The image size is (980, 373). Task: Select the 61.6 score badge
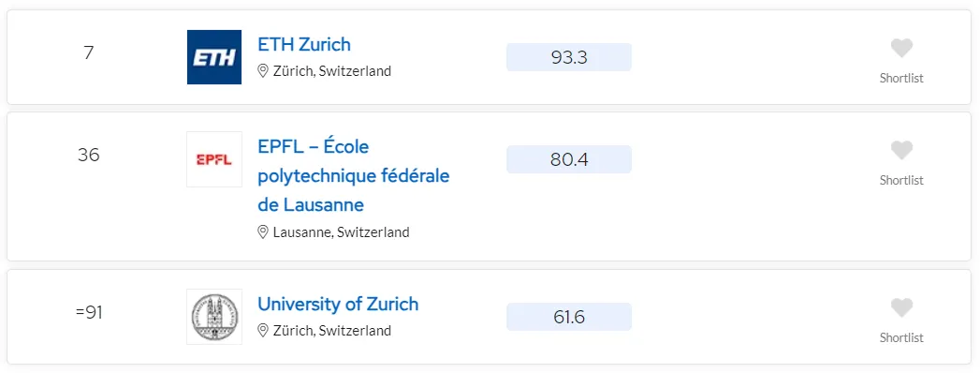pyautogui.click(x=569, y=318)
